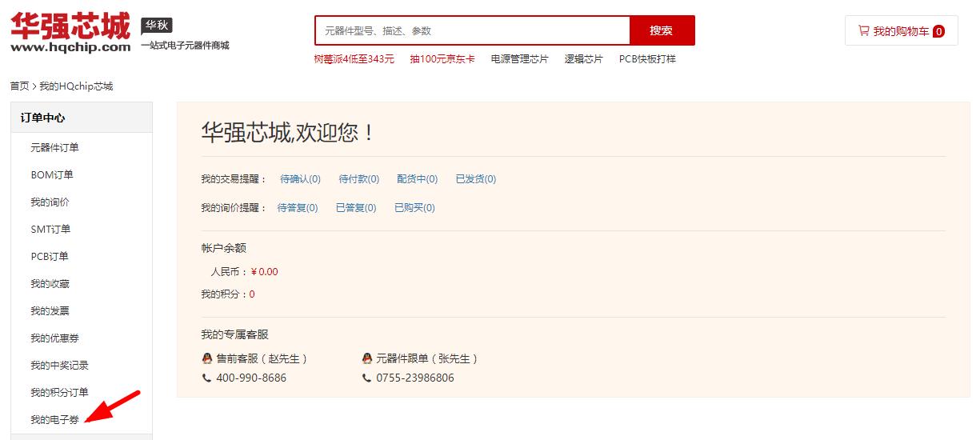Click the red 搜索 search button
The image size is (980, 440).
pyautogui.click(x=662, y=30)
